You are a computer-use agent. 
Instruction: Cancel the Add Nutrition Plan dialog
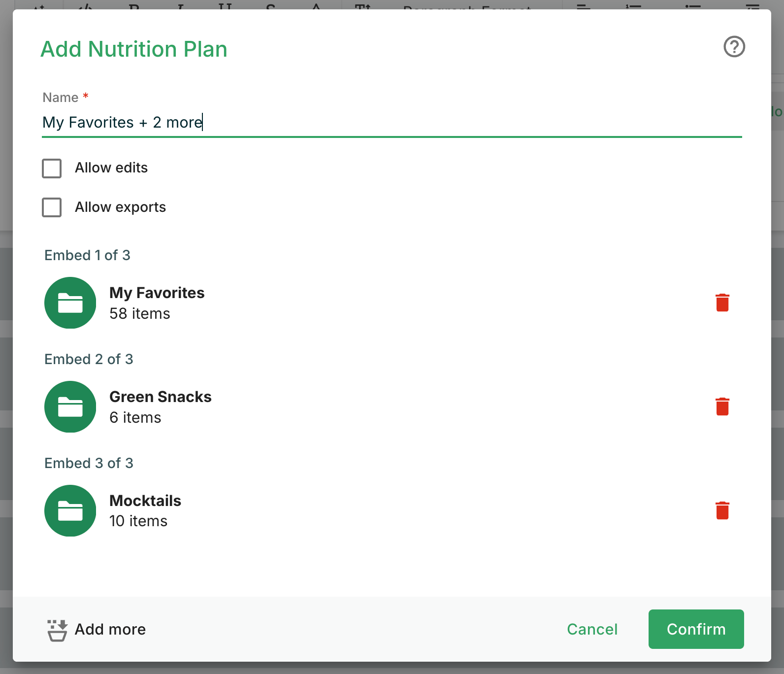(x=592, y=629)
